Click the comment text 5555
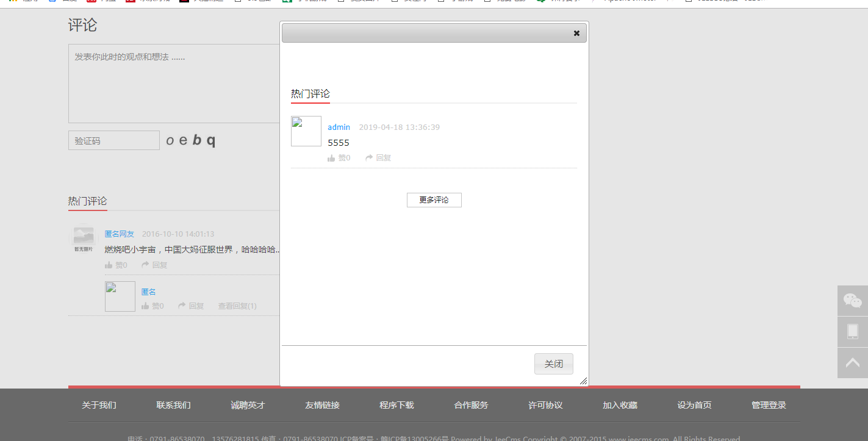Image resolution: width=868 pixels, height=441 pixels. click(339, 143)
